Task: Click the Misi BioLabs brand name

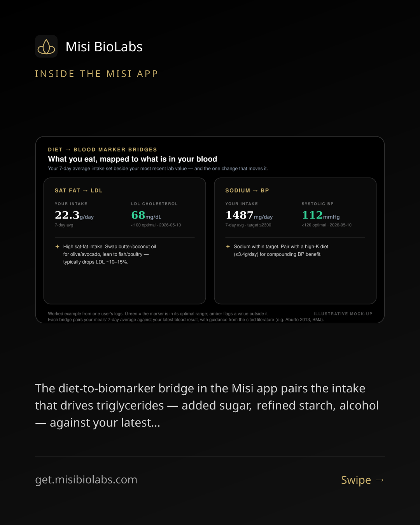Action: click(104, 47)
